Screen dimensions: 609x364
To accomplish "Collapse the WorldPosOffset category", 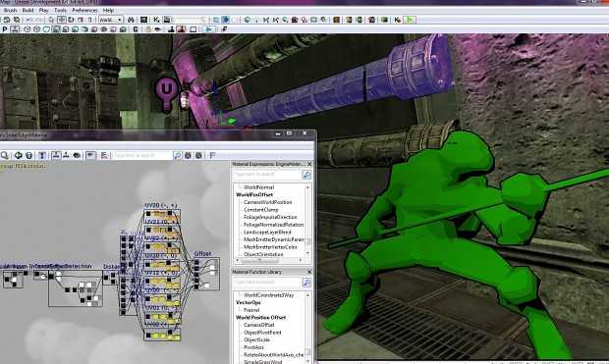I will (254, 195).
